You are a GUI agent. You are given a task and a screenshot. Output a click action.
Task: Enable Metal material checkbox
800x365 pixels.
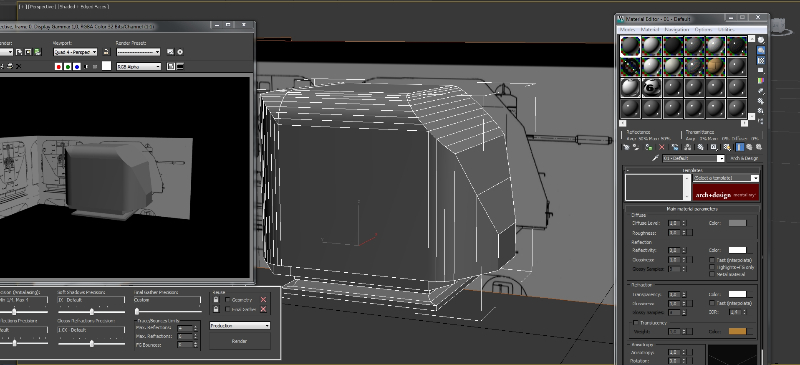[x=712, y=274]
